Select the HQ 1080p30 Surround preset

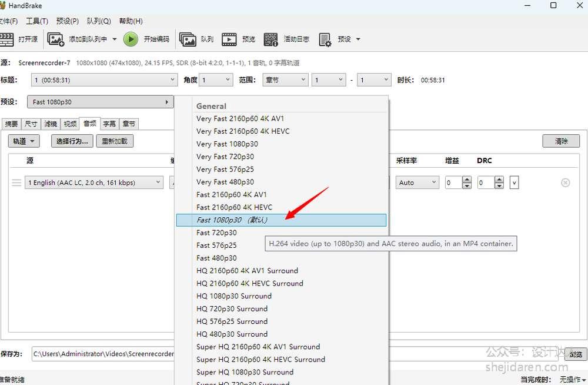point(281,296)
